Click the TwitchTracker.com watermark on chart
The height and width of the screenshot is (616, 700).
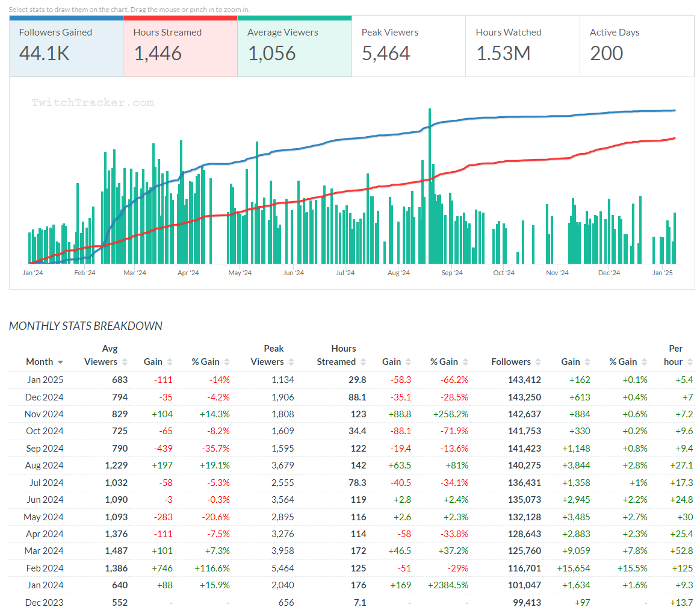pyautogui.click(x=93, y=103)
